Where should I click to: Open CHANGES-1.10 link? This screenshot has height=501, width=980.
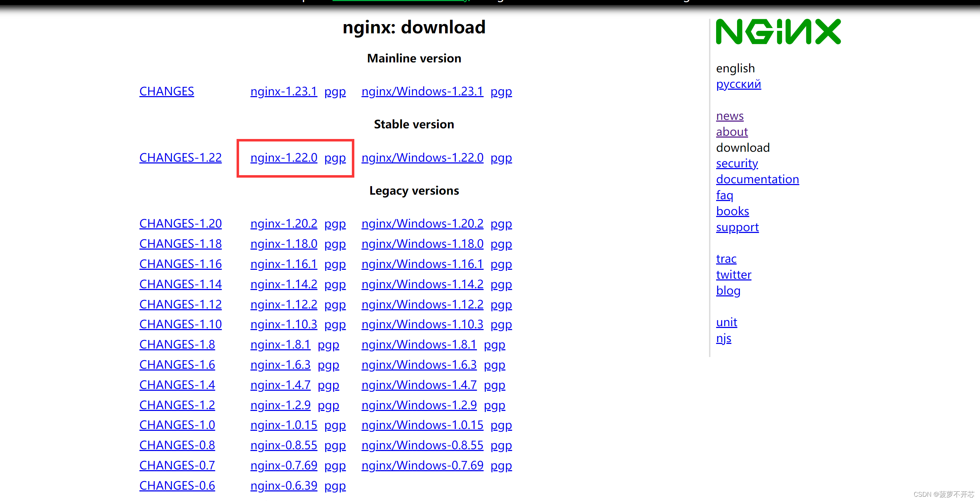pos(180,324)
